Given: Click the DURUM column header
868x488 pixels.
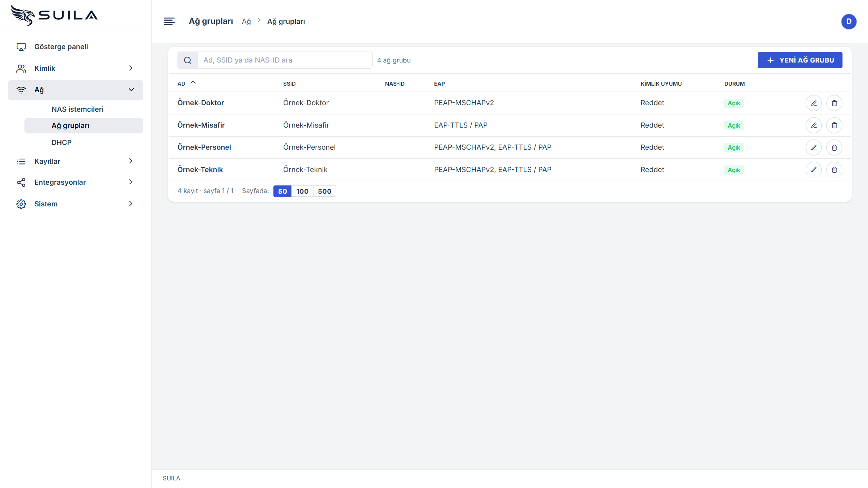Looking at the screenshot, I should (735, 84).
